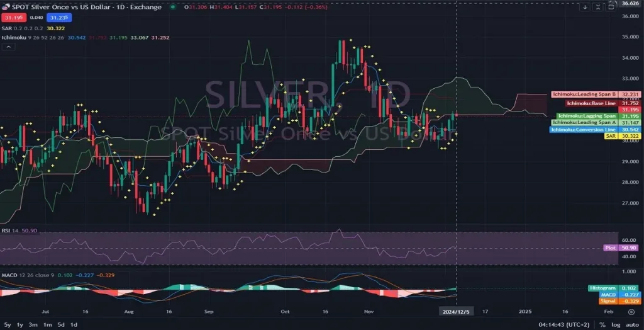Click the Feb label on time axis
This screenshot has width=644, height=330.
coord(609,312)
